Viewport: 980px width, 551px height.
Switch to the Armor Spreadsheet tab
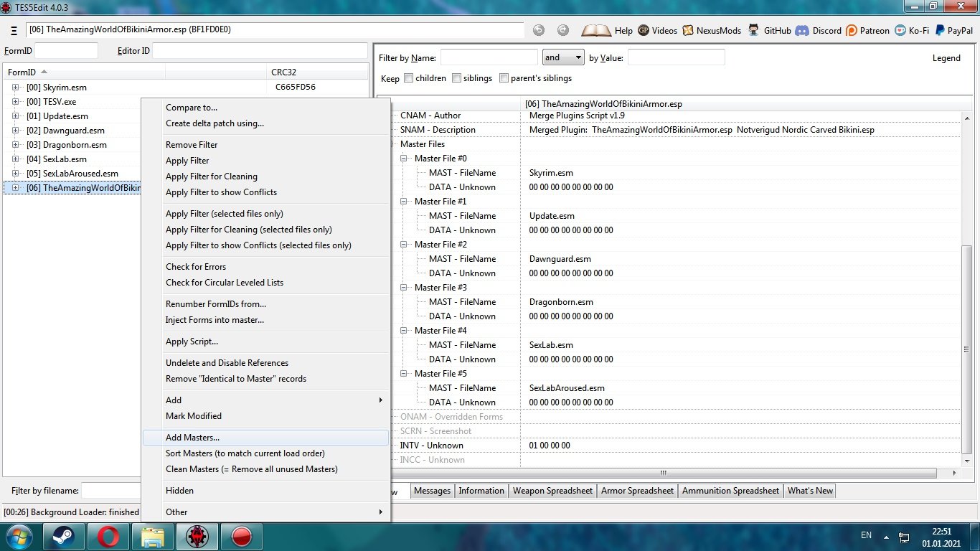[637, 491]
